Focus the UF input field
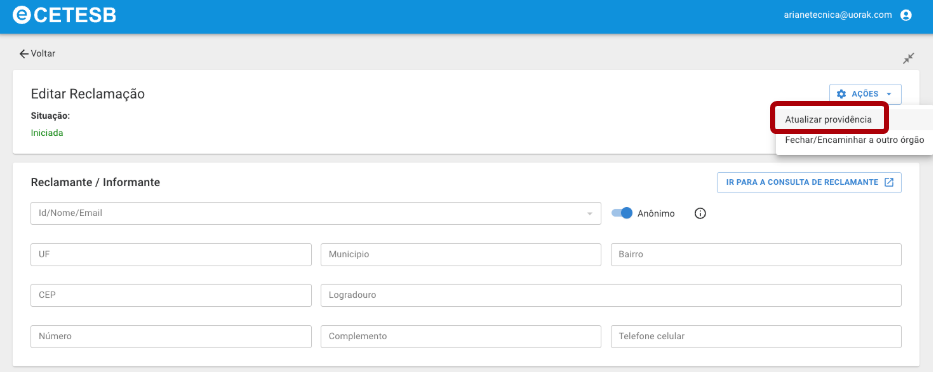 point(171,254)
